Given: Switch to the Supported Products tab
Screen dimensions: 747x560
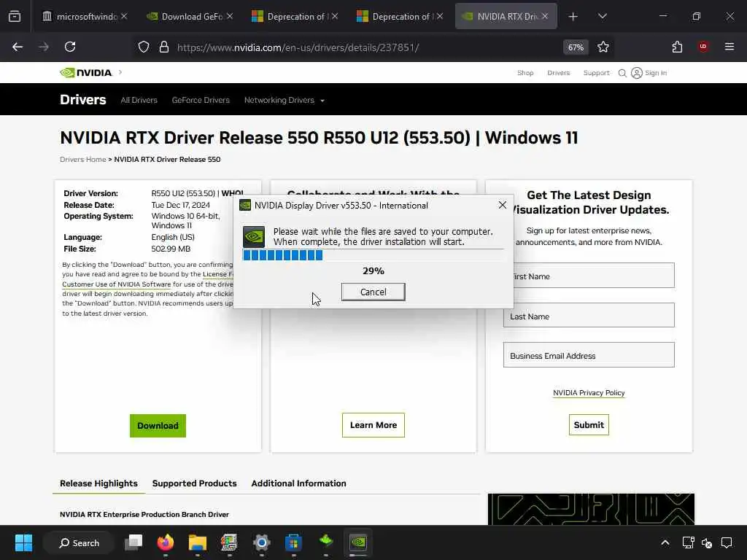Looking at the screenshot, I should pyautogui.click(x=194, y=483).
